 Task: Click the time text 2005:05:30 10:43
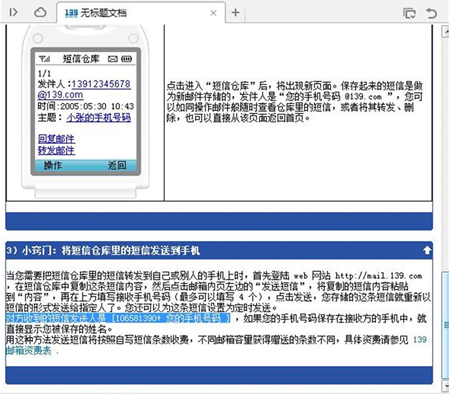point(97,106)
